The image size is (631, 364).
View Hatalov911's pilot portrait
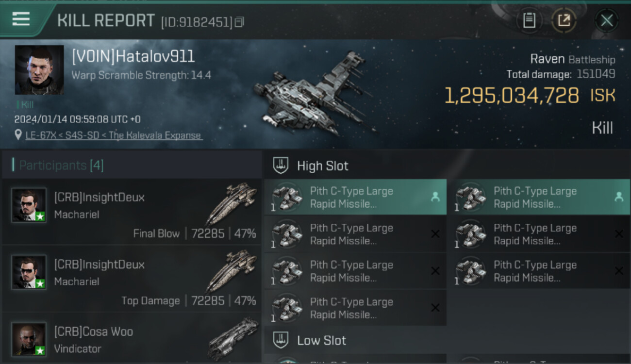39,70
